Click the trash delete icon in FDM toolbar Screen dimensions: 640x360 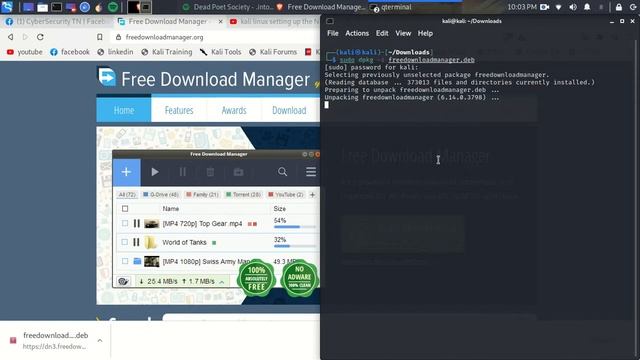click(x=210, y=172)
